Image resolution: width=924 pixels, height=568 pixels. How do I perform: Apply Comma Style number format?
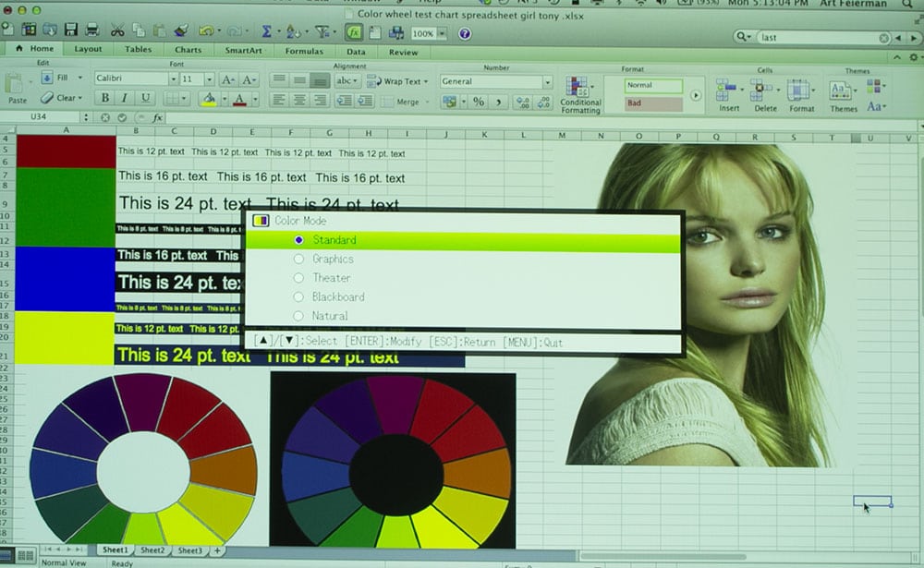tap(499, 103)
